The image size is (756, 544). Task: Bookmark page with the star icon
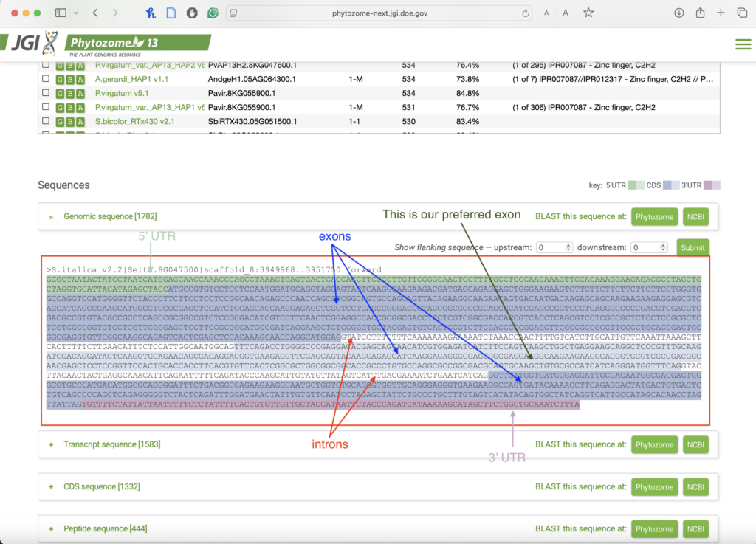coord(588,13)
